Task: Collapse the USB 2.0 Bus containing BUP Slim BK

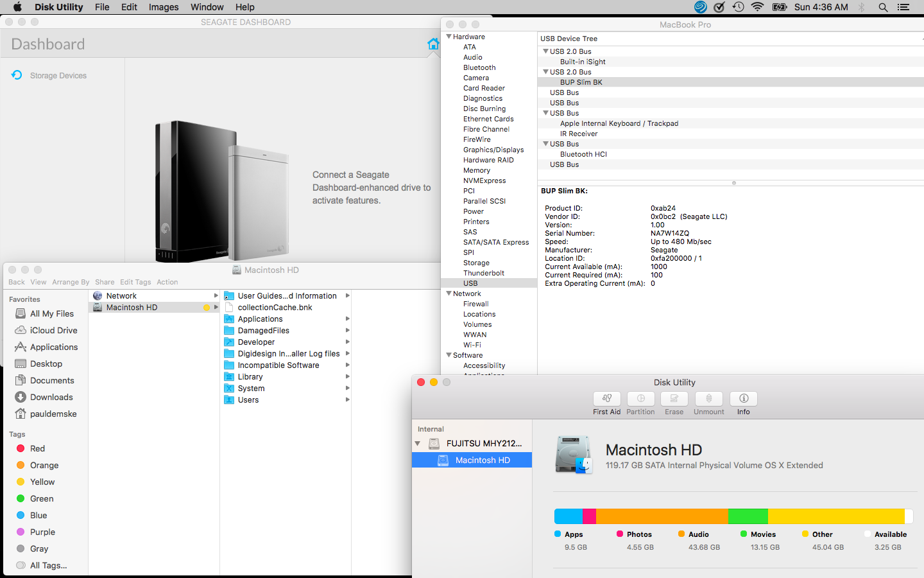Action: point(546,72)
